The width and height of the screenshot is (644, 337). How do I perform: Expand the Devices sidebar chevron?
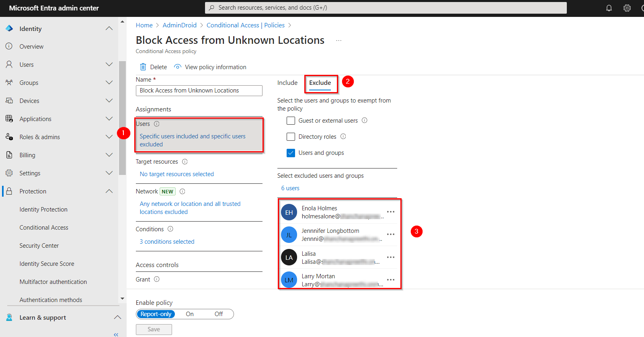tap(109, 101)
